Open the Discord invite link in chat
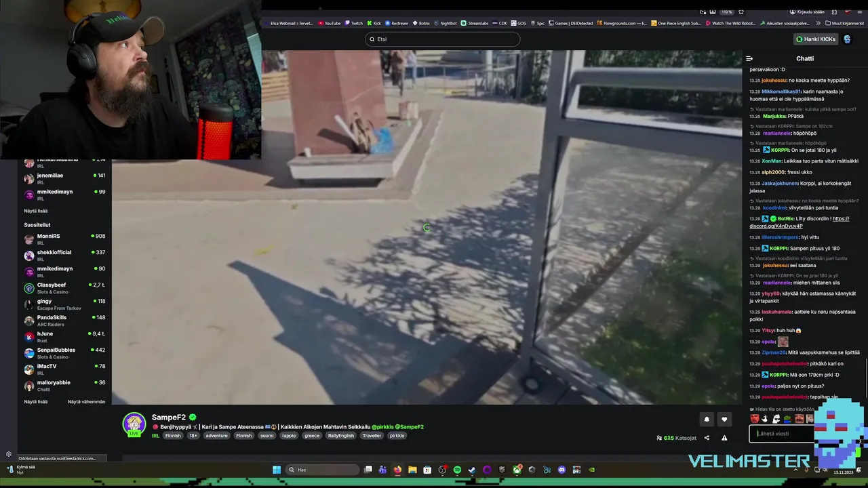The width and height of the screenshot is (868, 488). point(800,222)
